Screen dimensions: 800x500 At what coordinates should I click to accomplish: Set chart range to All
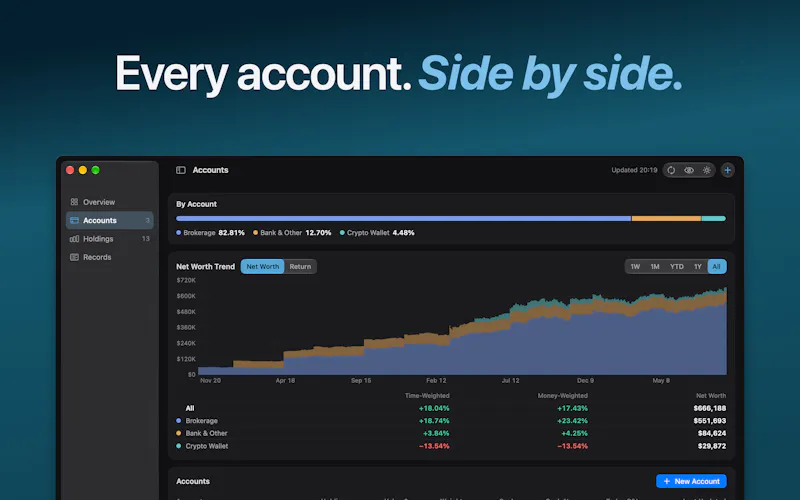click(x=717, y=266)
